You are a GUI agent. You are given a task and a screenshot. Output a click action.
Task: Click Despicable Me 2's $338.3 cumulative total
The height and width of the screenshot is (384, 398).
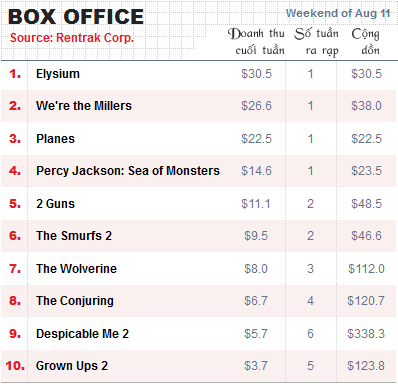click(366, 333)
